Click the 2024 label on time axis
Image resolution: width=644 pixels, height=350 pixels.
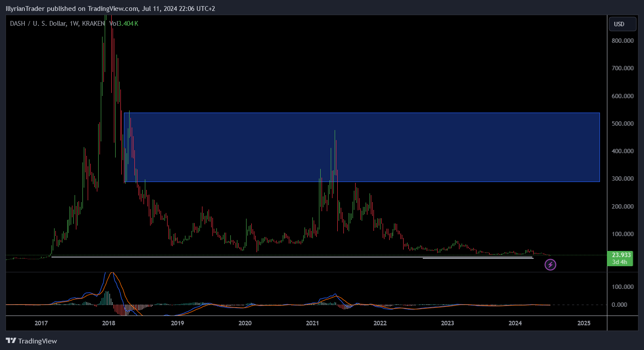515,323
